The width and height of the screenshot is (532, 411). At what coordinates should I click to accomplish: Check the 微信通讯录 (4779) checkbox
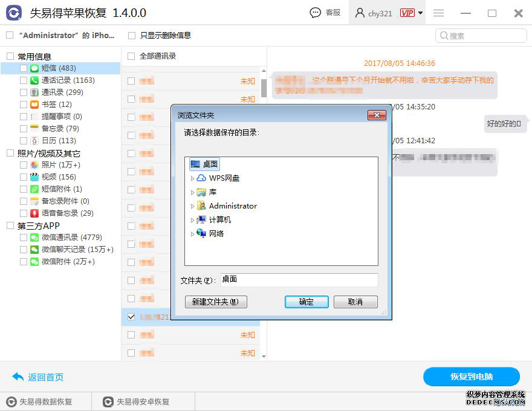click(24, 238)
